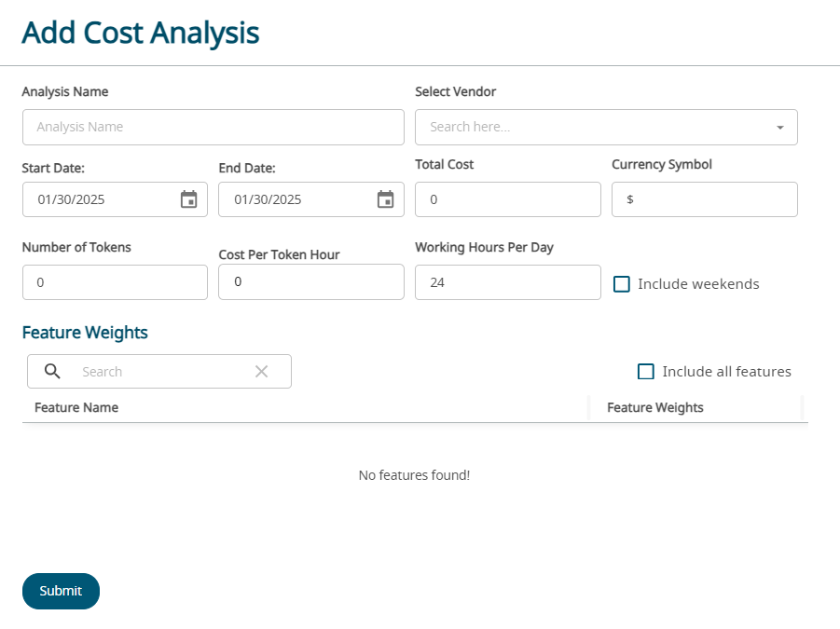Edit the Working Hours Per Day field

pyautogui.click(x=507, y=282)
